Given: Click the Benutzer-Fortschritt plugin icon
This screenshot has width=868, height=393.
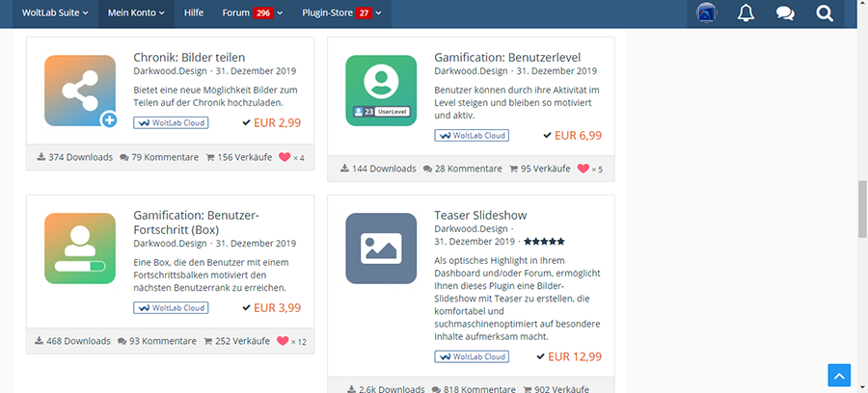Looking at the screenshot, I should [x=80, y=249].
